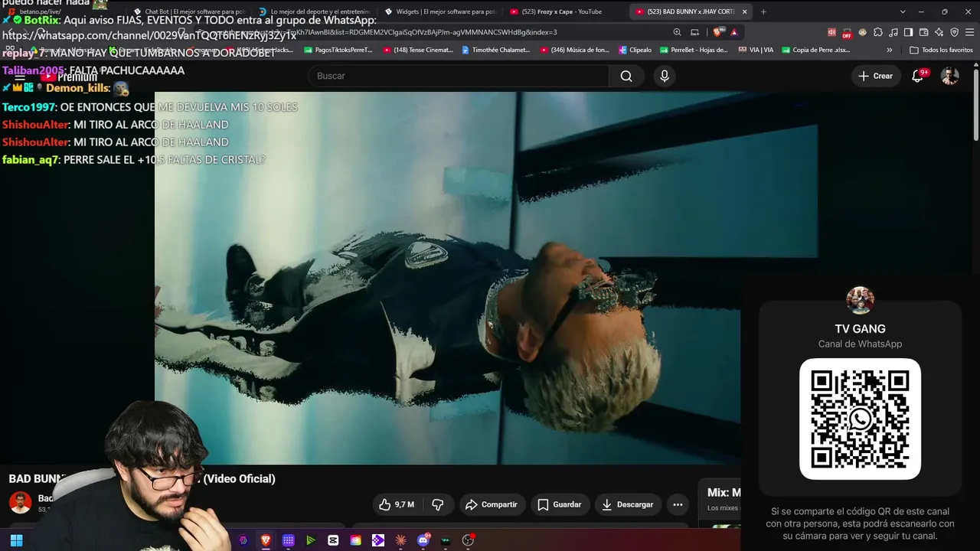Click the Brave VPN shield icon

click(954, 32)
